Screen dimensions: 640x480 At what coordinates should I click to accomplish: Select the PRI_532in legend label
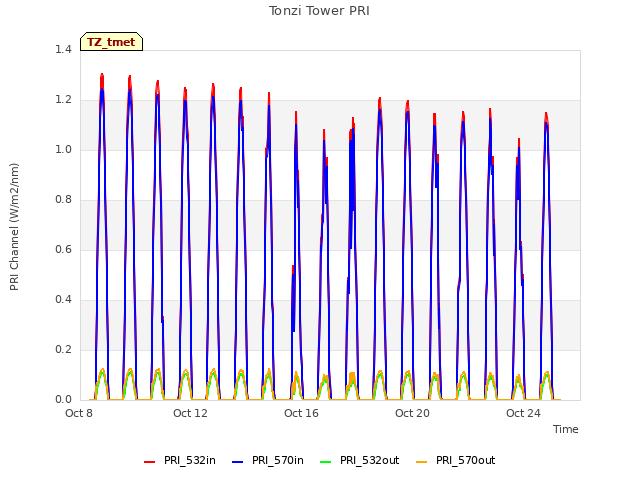pos(190,460)
